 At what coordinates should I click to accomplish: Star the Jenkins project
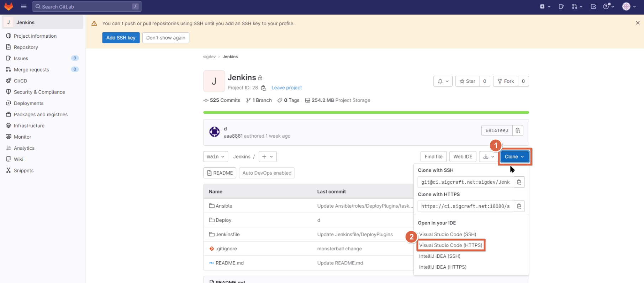coord(467,81)
